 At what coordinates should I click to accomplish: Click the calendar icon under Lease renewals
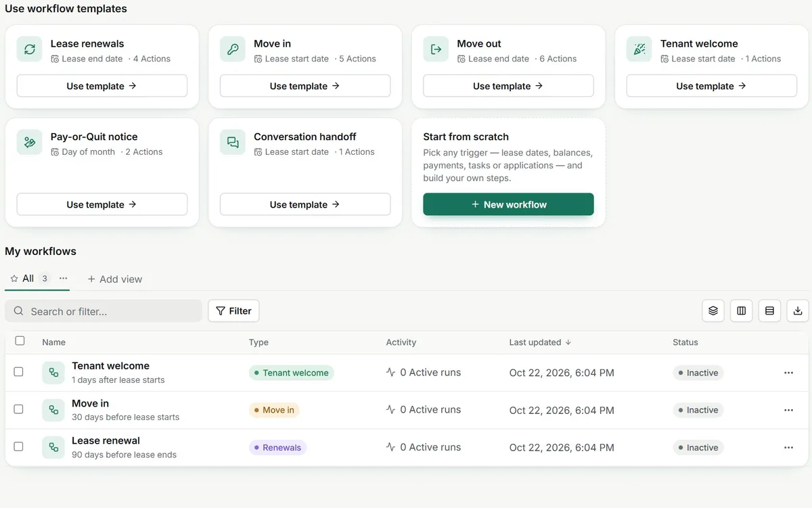[x=55, y=59]
